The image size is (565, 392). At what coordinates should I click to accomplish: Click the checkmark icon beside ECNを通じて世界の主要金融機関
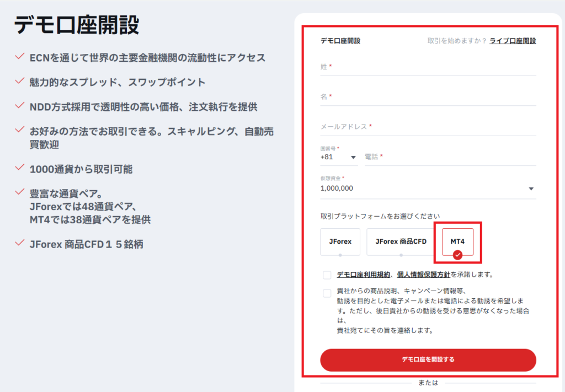[x=20, y=56]
